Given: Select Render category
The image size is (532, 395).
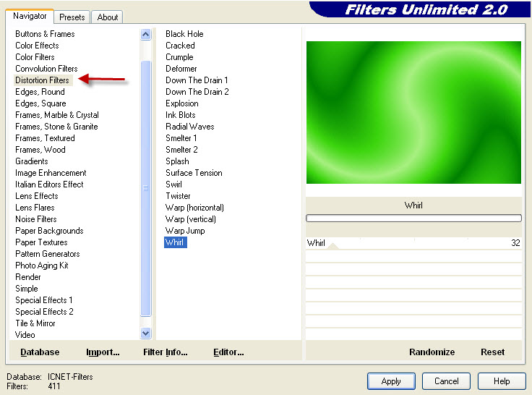Looking at the screenshot, I should (27, 277).
